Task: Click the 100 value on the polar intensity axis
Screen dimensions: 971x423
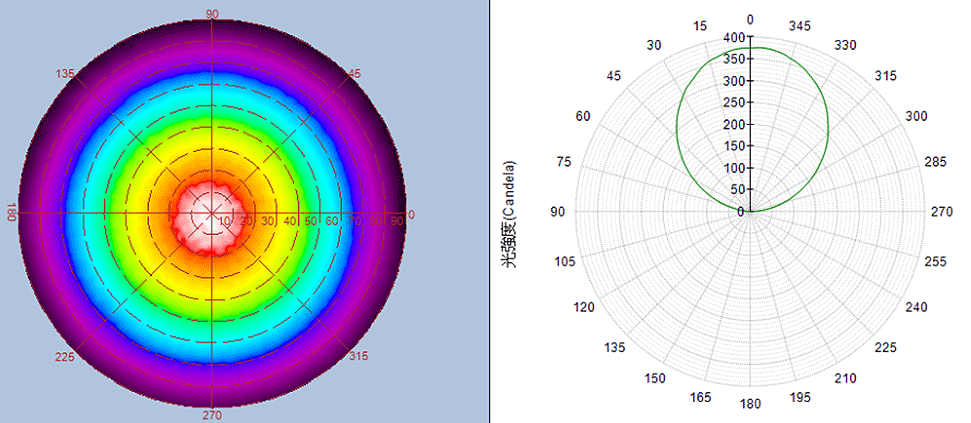Action: click(x=733, y=168)
